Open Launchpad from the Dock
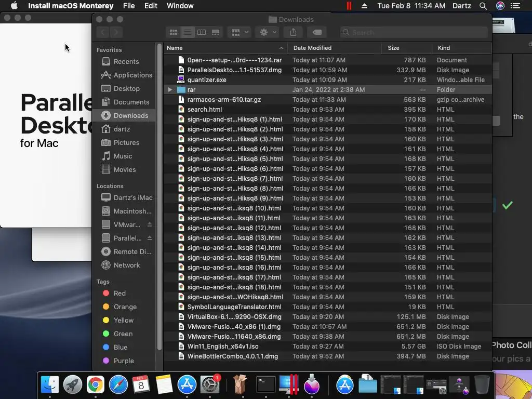532x399 pixels. pos(73,385)
